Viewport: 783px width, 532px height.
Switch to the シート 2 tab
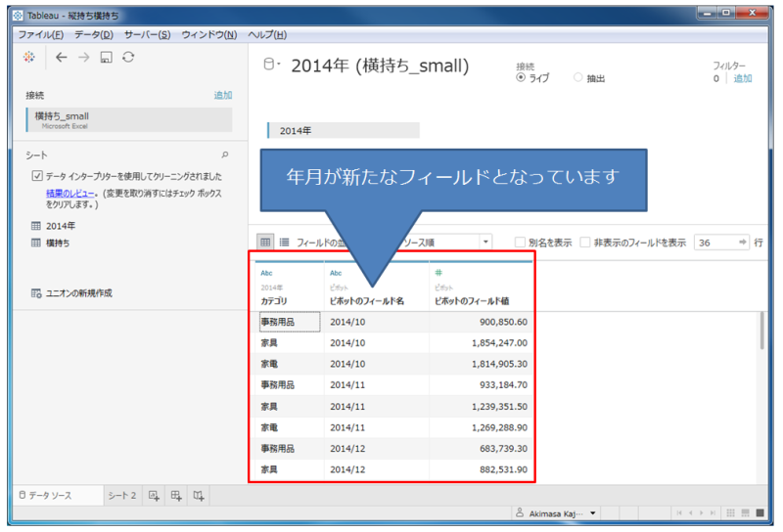tap(122, 496)
